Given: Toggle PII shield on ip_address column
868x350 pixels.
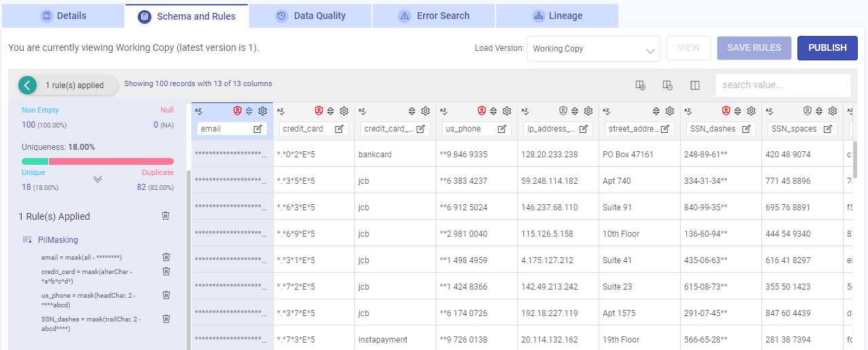Looking at the screenshot, I should (x=563, y=111).
